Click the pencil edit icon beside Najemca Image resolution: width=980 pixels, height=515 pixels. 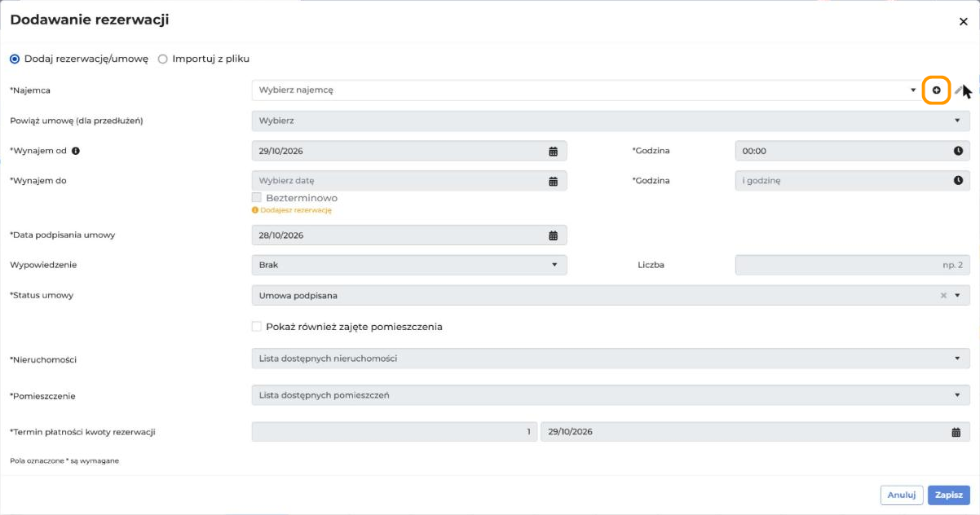tap(959, 90)
